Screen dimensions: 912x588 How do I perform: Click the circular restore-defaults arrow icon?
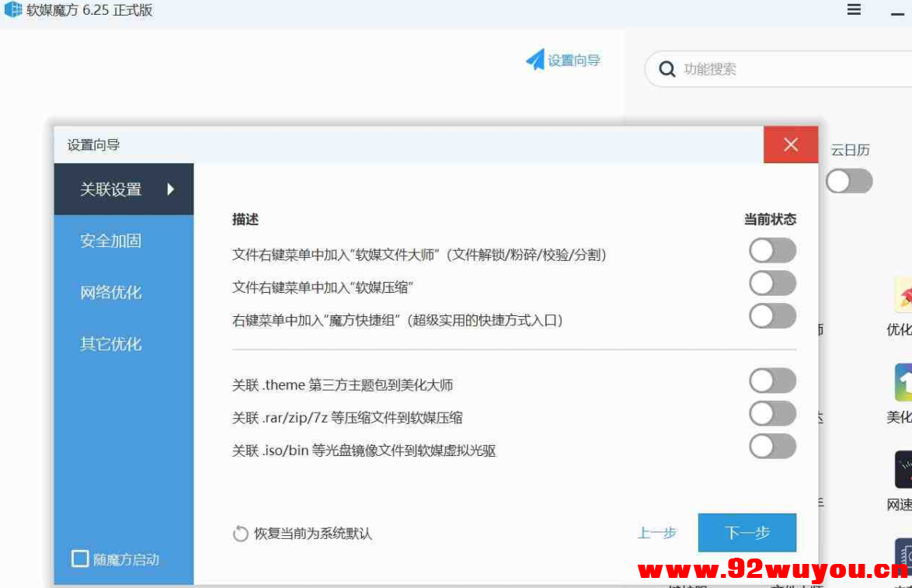click(x=241, y=534)
